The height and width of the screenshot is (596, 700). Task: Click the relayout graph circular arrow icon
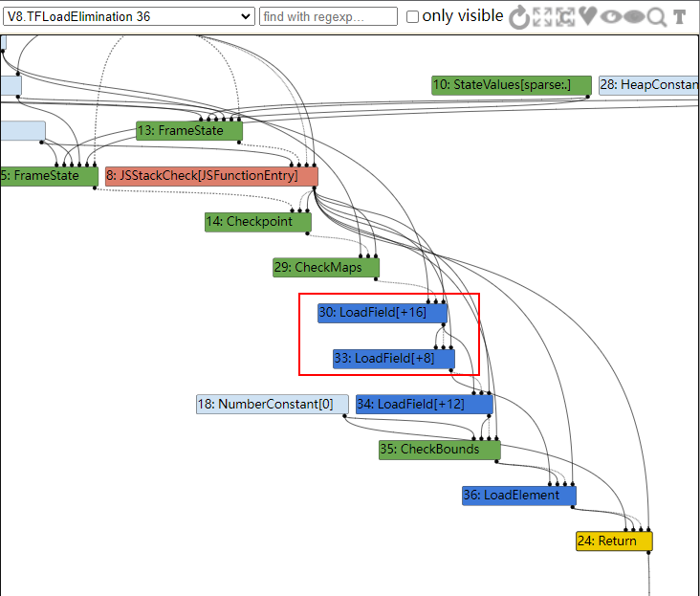519,16
